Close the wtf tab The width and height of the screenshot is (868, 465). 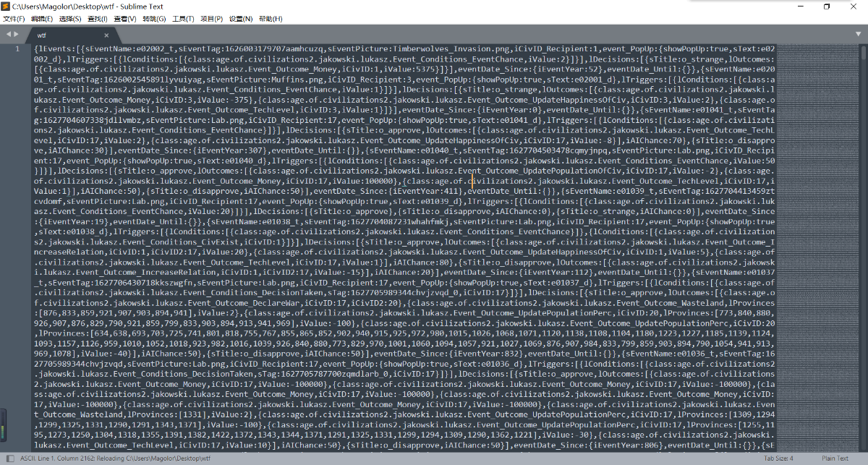(106, 35)
